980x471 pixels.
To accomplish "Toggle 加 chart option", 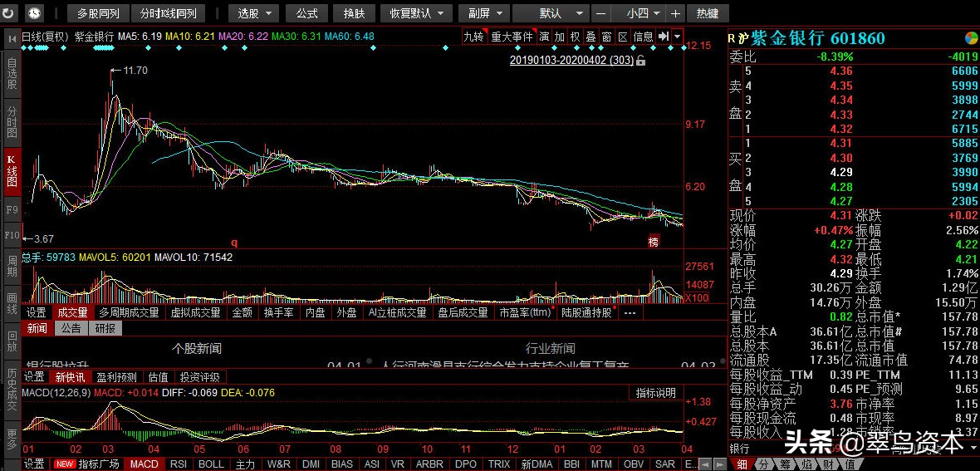I will [560, 37].
